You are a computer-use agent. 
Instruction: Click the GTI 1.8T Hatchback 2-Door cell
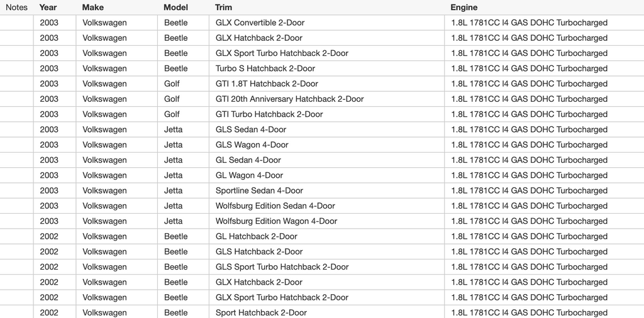[x=267, y=84]
